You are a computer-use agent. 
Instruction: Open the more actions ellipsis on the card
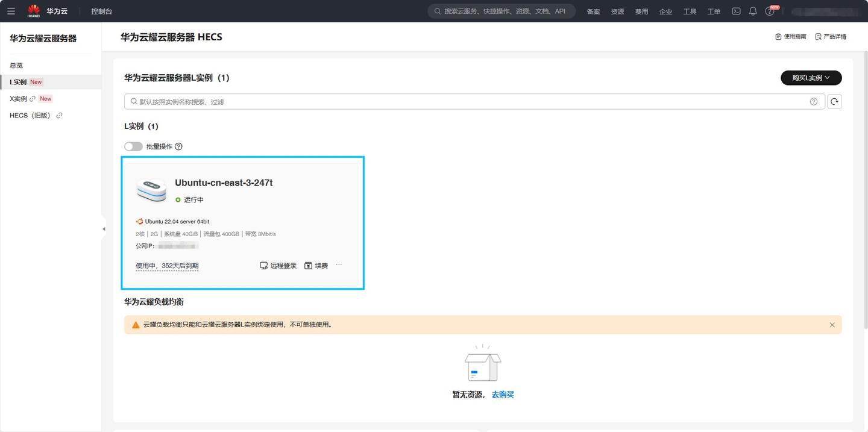(x=339, y=265)
